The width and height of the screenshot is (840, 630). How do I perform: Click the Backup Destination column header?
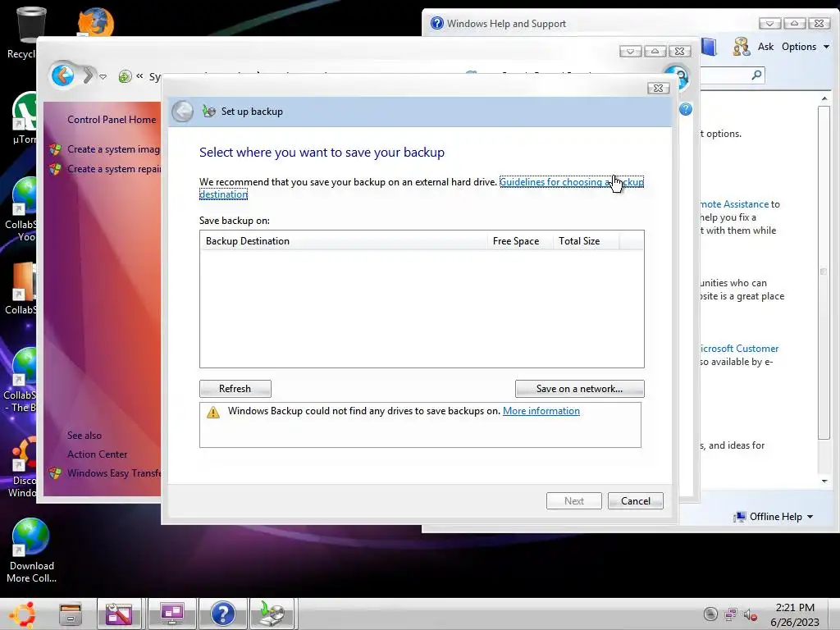click(x=344, y=241)
